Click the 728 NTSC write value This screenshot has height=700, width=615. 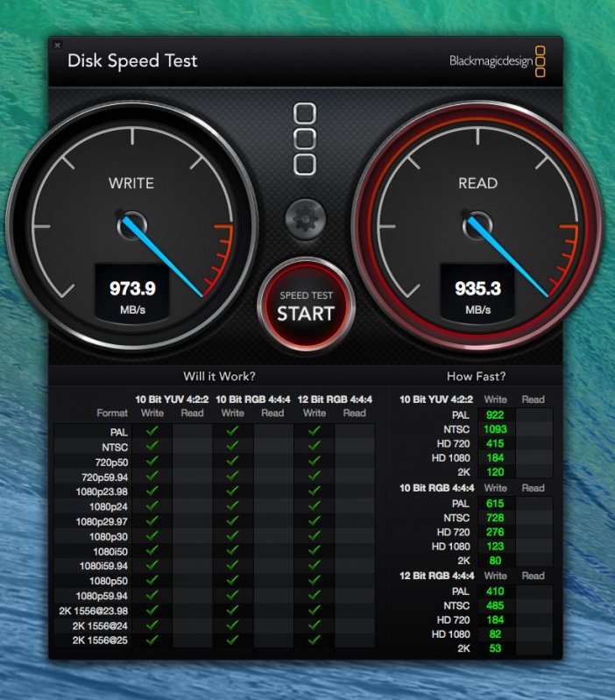coord(495,518)
